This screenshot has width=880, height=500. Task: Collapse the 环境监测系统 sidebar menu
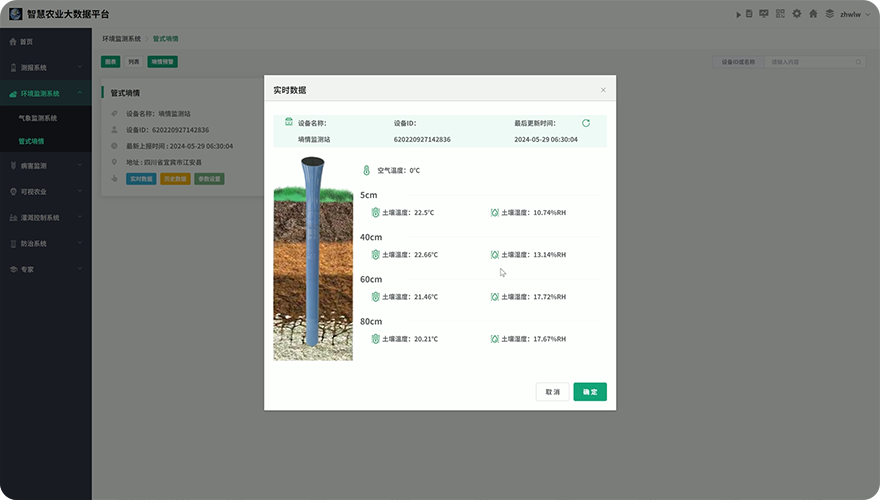[45, 93]
